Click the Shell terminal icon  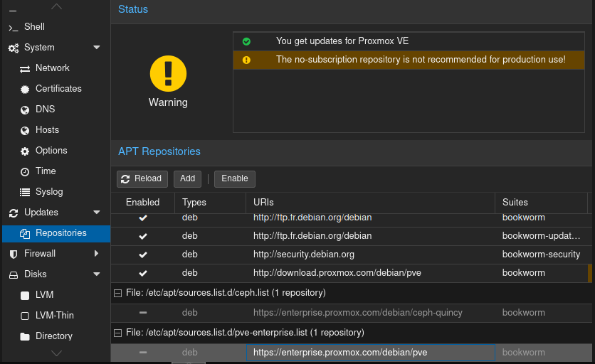coord(14,28)
